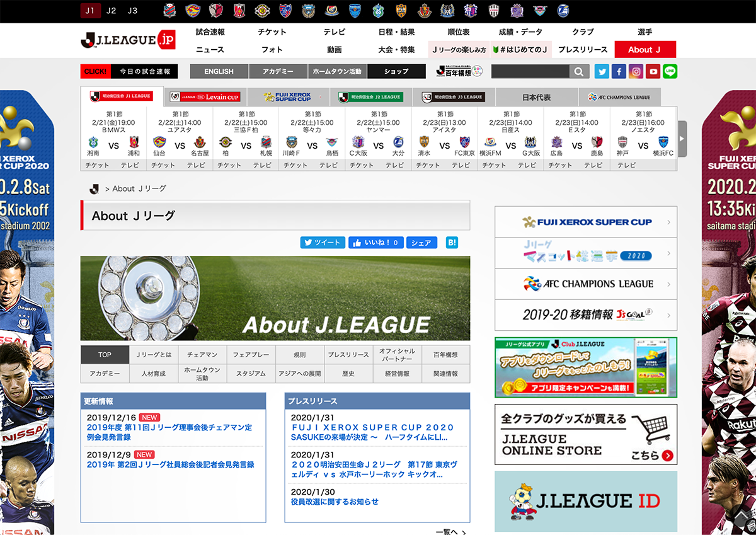
Task: Open the Sagan Tosu crest in top club bar
Action: coord(541,10)
